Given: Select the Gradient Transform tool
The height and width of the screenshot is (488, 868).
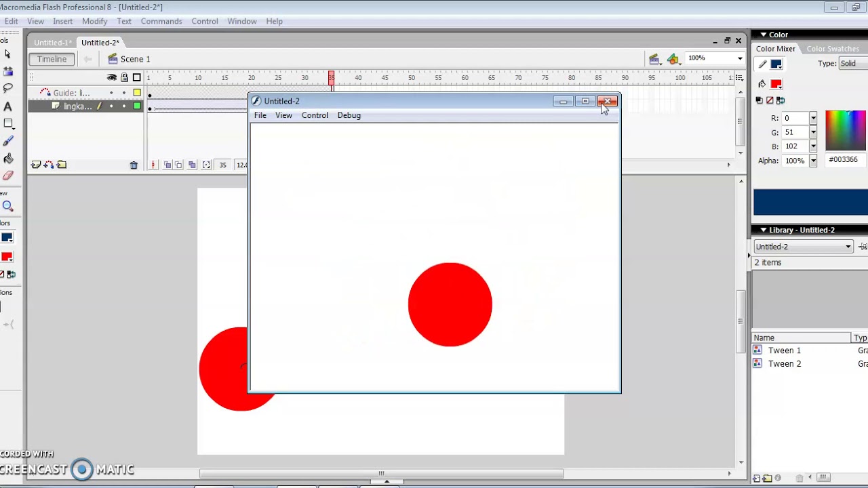Looking at the screenshot, I should tap(7, 72).
